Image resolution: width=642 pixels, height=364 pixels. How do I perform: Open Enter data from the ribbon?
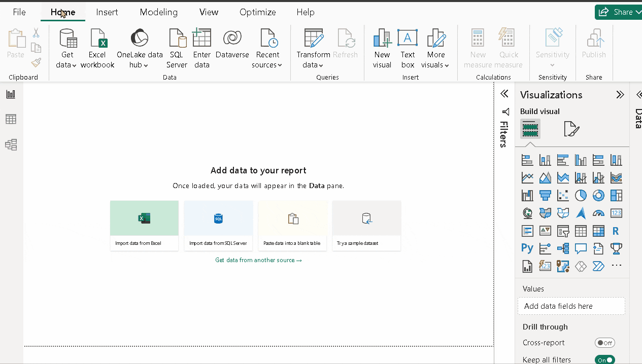tap(202, 49)
